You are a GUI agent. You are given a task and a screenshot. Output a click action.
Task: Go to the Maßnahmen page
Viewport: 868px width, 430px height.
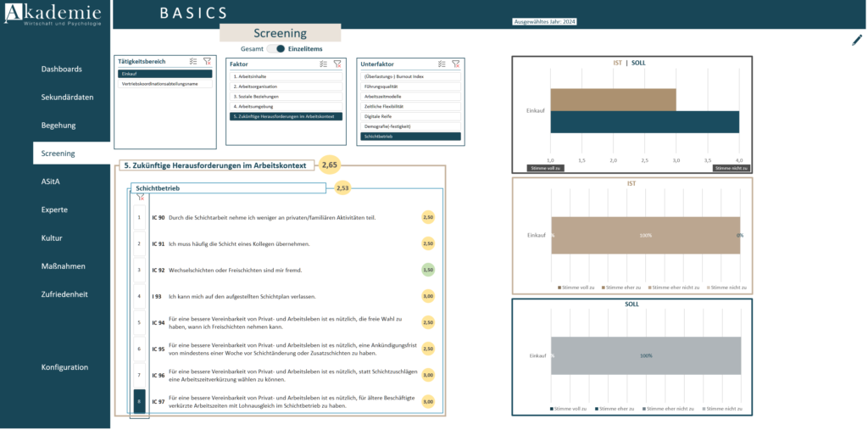point(64,266)
